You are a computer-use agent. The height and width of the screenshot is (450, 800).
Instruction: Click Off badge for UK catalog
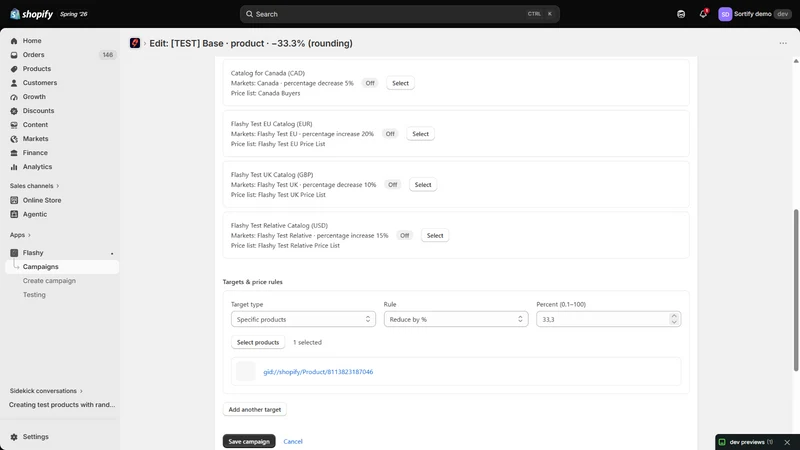(392, 185)
